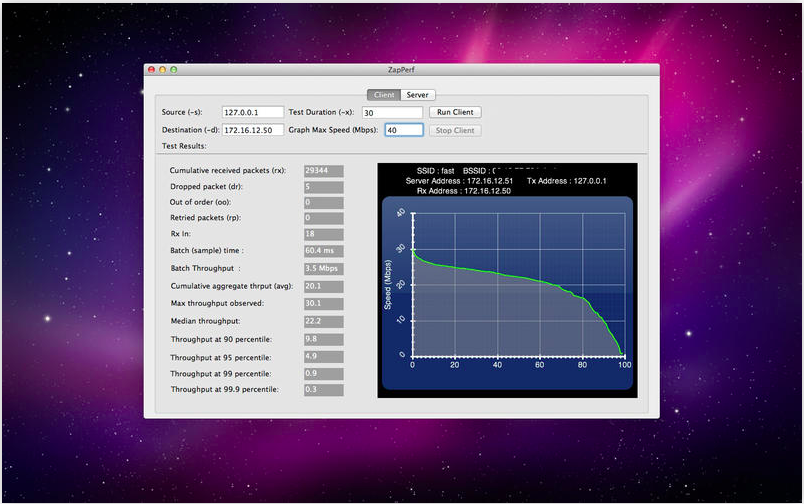This screenshot has width=804, height=504.
Task: Click the Batch Throughput value 3.5 Mbps
Action: (324, 268)
